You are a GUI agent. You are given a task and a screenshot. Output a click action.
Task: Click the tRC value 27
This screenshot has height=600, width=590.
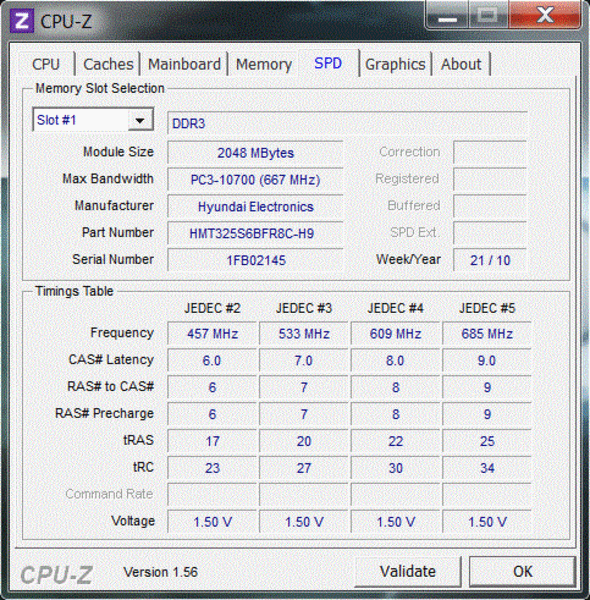coord(303,468)
